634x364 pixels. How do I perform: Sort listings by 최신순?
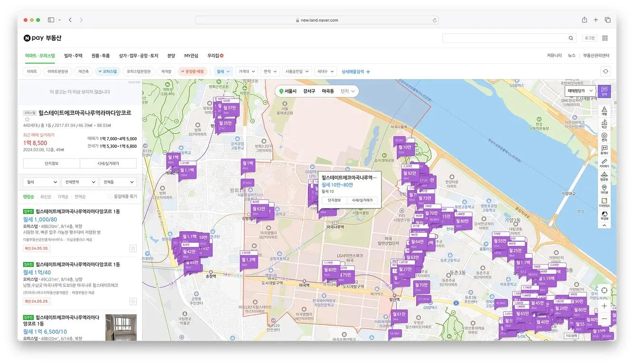pyautogui.click(x=46, y=196)
